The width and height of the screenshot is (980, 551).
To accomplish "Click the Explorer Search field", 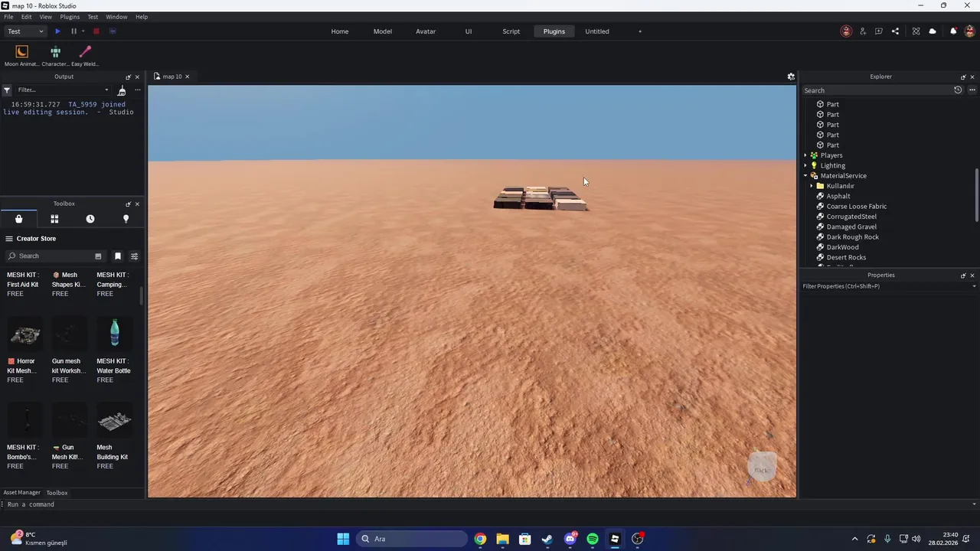I will point(876,90).
